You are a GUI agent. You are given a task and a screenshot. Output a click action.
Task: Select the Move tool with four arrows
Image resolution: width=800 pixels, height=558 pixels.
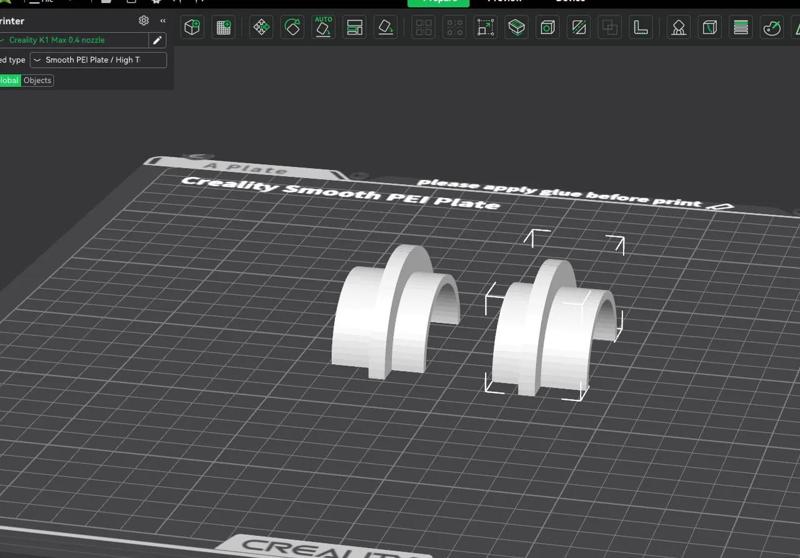coord(261,27)
